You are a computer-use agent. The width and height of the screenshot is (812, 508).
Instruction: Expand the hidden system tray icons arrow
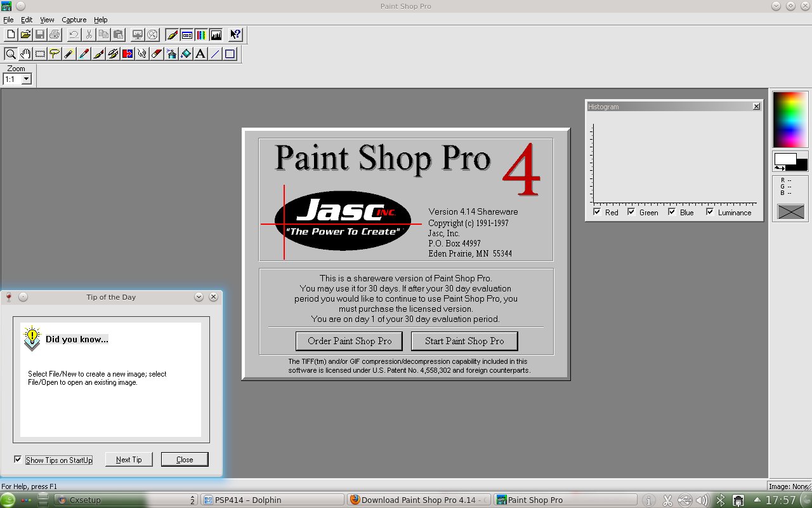click(x=757, y=500)
